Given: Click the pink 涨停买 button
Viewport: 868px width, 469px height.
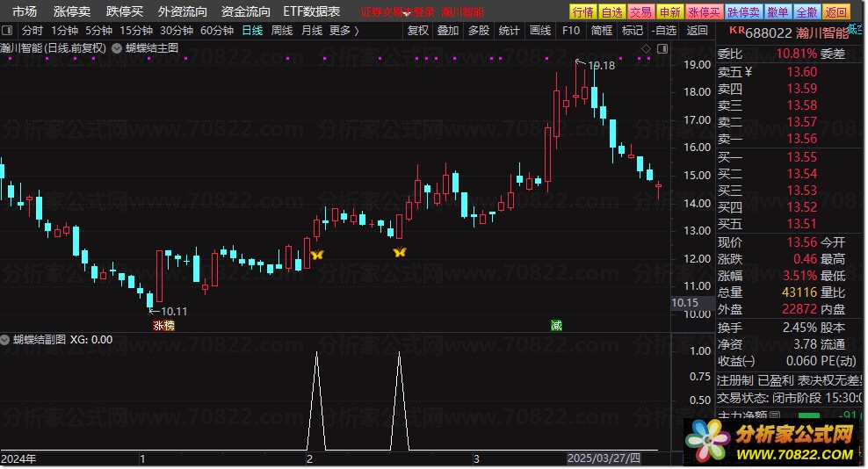Looking at the screenshot, I should [704, 12].
